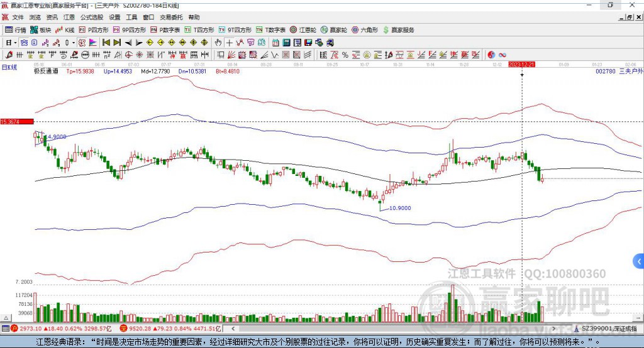The image size is (644, 348).
Task: Jump to first bar icon
Action: (106, 43)
